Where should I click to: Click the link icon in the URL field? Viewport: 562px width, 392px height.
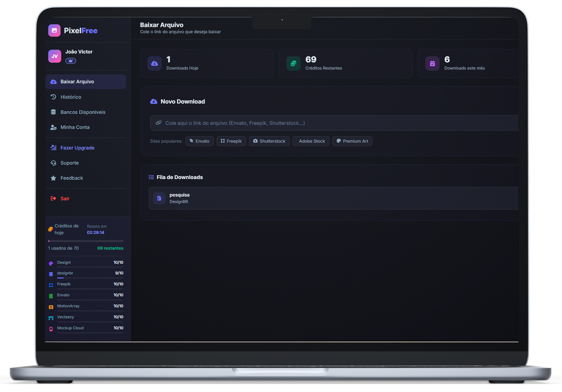159,123
